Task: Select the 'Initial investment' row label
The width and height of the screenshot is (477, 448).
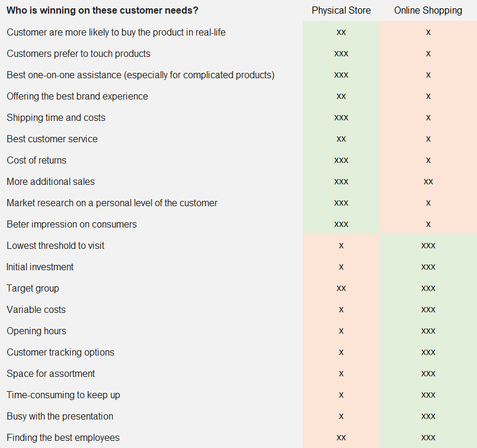Action: point(40,267)
